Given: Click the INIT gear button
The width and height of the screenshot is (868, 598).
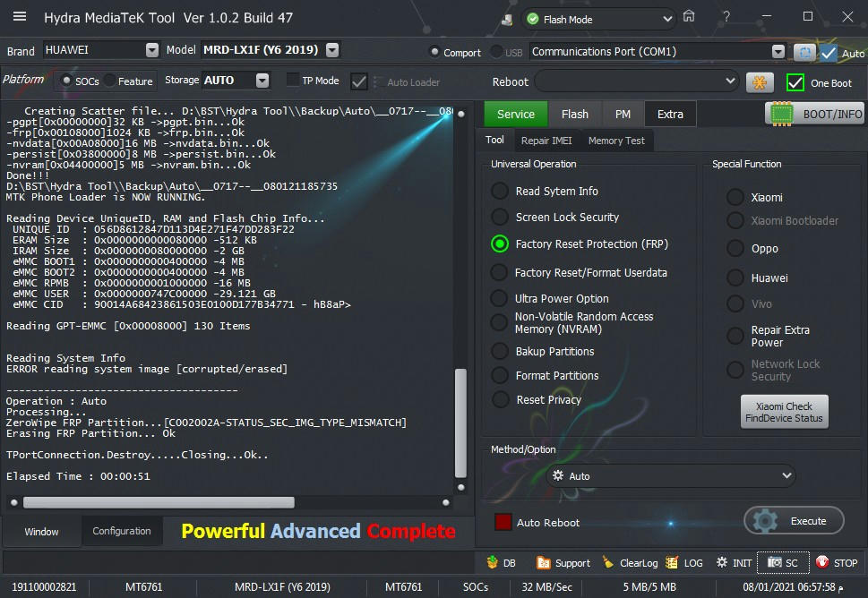Looking at the screenshot, I should (x=734, y=562).
